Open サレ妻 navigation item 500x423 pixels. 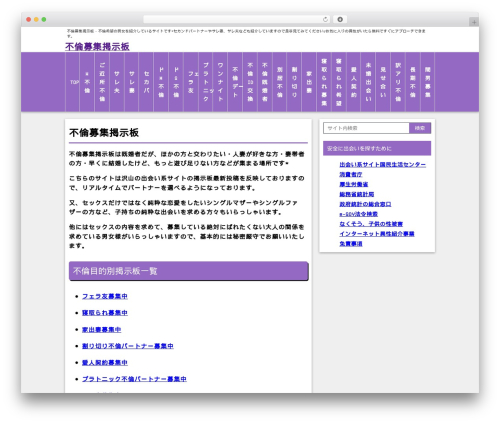(132, 82)
